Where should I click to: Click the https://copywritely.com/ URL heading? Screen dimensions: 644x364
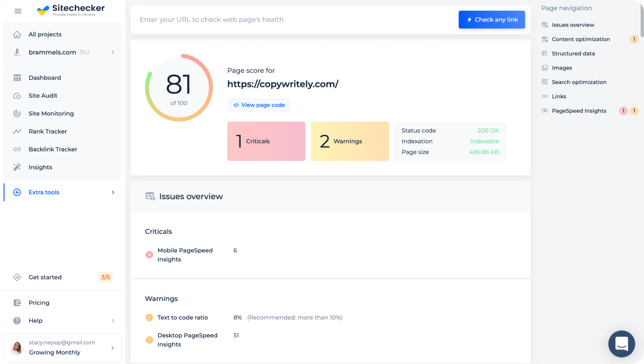point(283,84)
